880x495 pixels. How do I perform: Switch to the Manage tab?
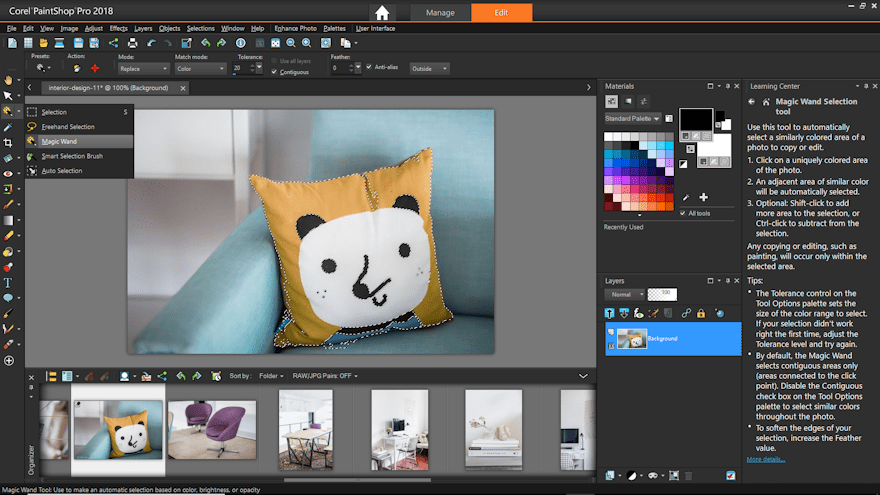point(440,13)
